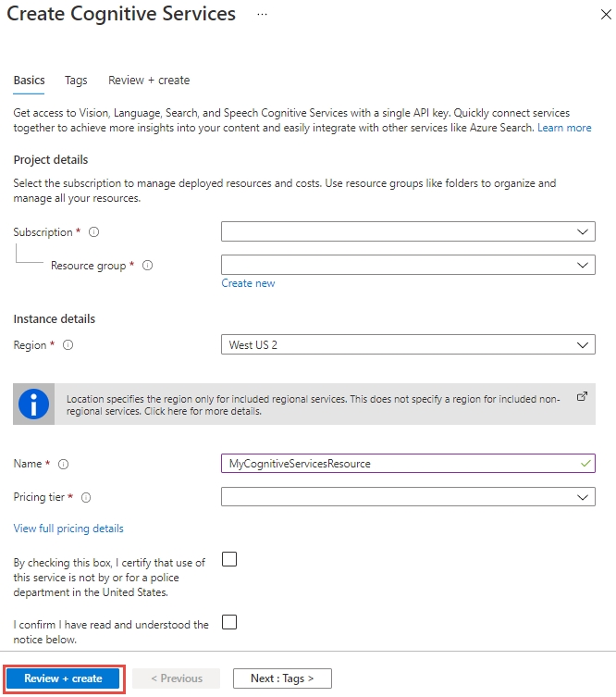Tick the read and understood notice checkbox
This screenshot has height=697, width=616.
pyautogui.click(x=229, y=622)
